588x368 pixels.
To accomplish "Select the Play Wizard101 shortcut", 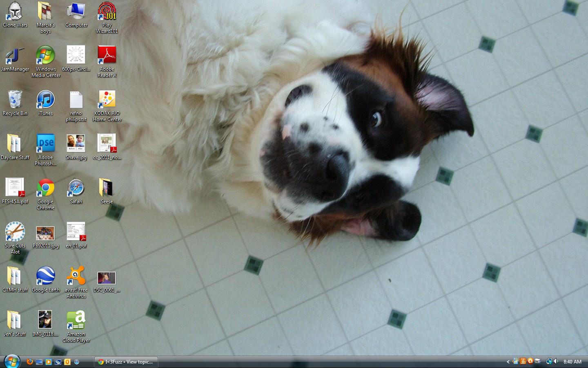I will (x=107, y=12).
